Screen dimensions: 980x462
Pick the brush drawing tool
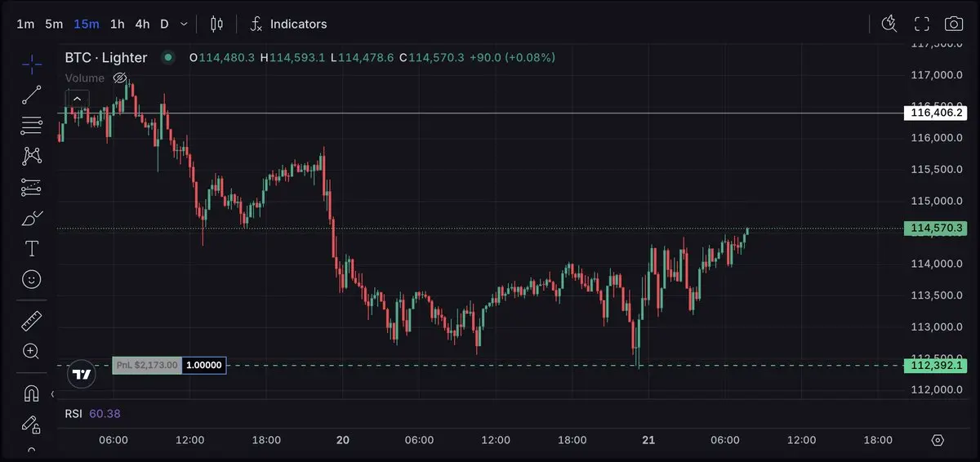tap(32, 218)
